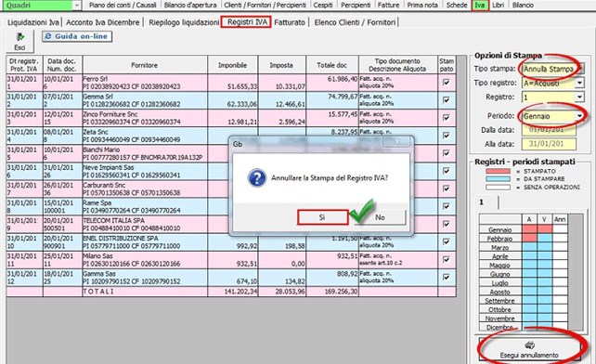
Task: Toggle Stampato checkbox for Rame Spa
Action: point(447,206)
